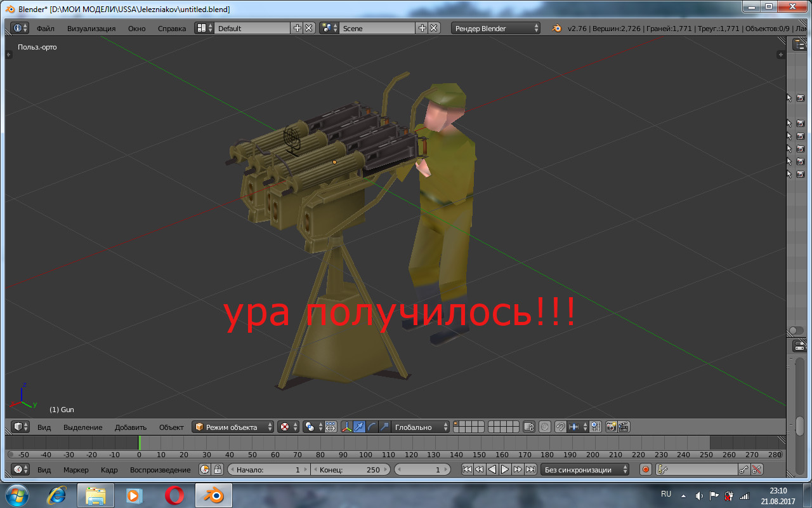Open the 3D View editor type selector
The height and width of the screenshot is (508, 812).
pyautogui.click(x=21, y=427)
